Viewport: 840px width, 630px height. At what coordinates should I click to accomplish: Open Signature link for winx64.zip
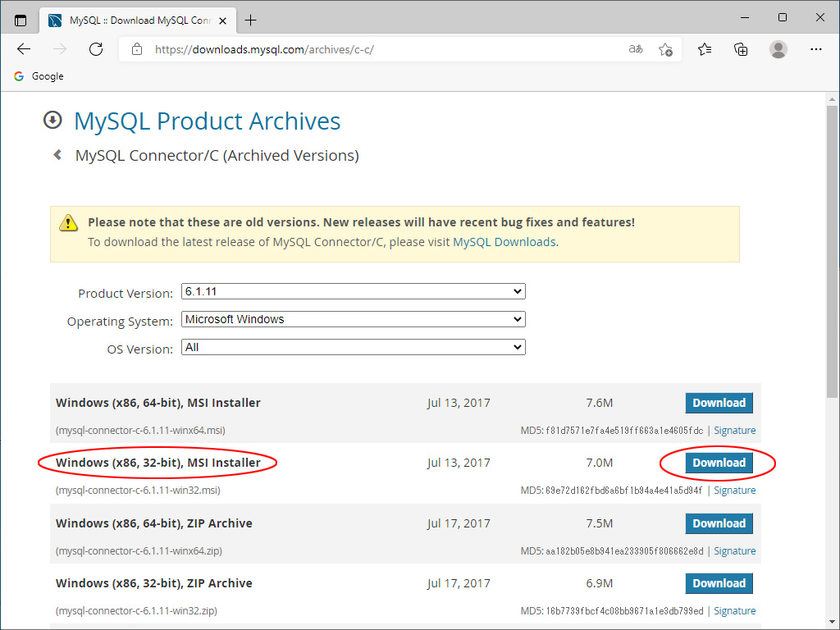point(734,550)
